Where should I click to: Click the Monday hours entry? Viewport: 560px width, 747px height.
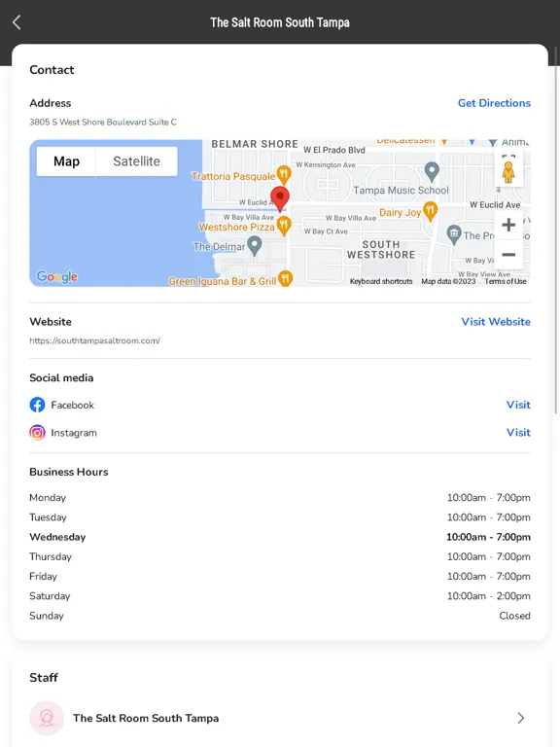[489, 497]
